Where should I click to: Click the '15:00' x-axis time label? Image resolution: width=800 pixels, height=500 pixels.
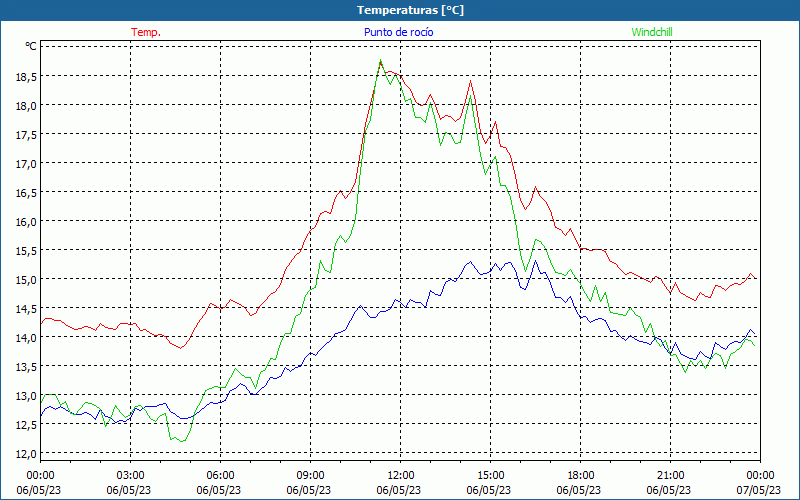point(490,476)
